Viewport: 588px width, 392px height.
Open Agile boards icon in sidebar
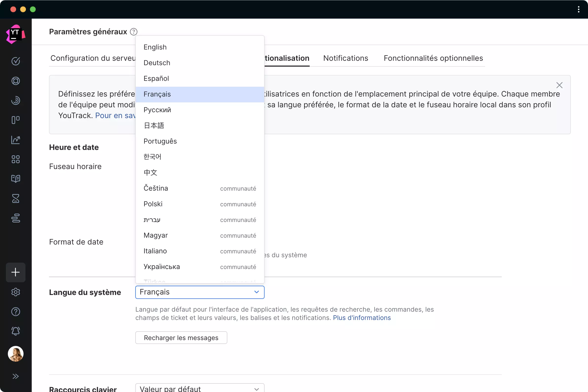click(x=15, y=120)
